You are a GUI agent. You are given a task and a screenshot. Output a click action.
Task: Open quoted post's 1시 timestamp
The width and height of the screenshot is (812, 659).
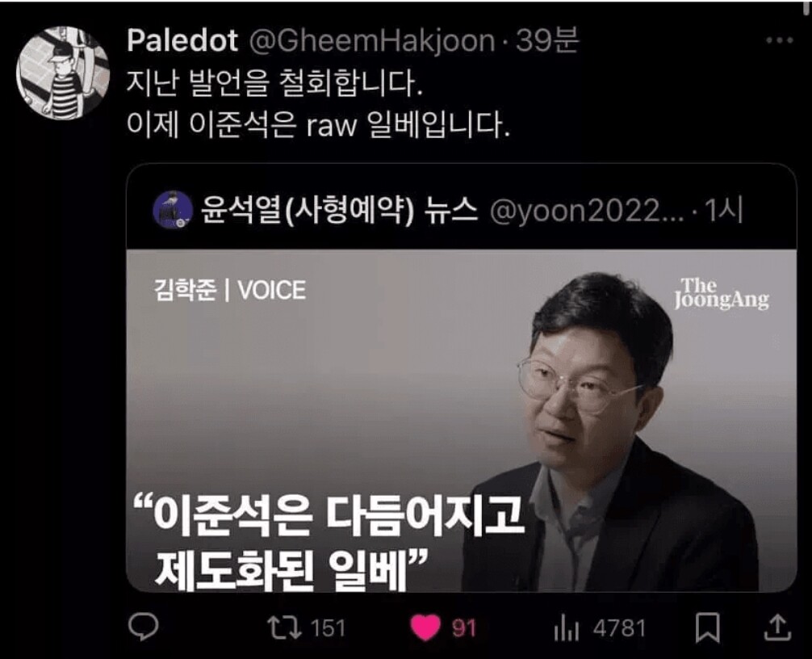click(724, 210)
